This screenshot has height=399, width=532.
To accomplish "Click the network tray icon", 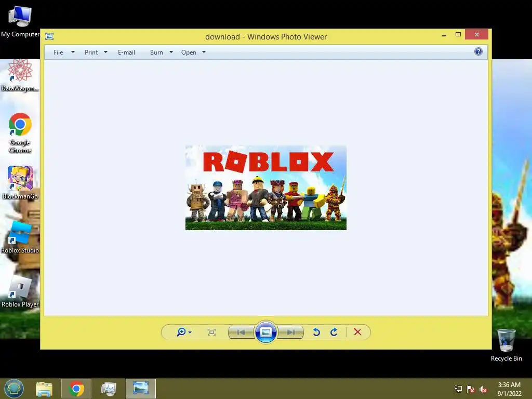I will coord(458,389).
